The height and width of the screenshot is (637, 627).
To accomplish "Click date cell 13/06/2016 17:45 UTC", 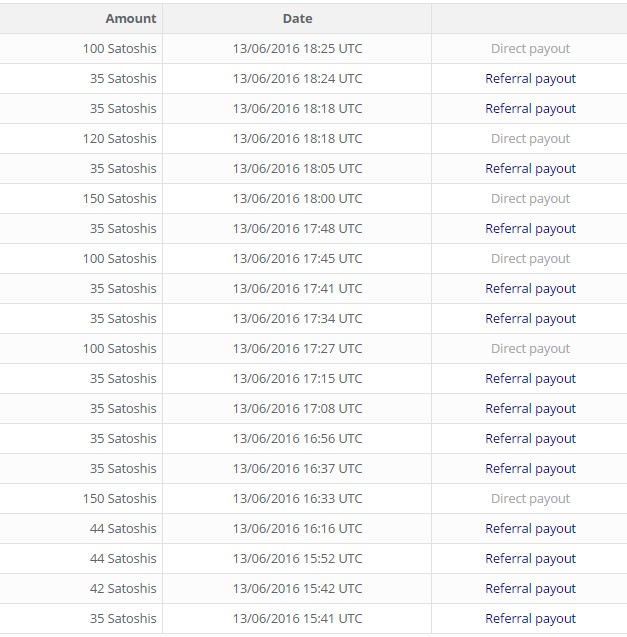I will pos(297,258).
